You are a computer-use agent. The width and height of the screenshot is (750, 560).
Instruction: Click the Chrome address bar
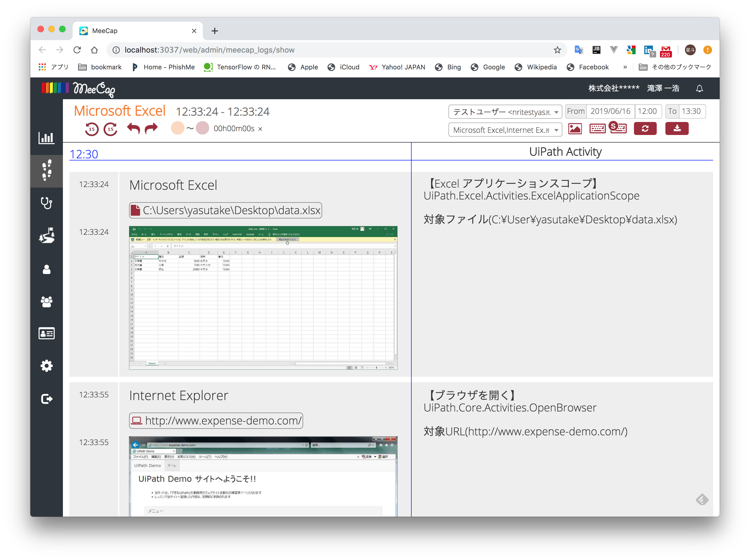[x=336, y=50]
